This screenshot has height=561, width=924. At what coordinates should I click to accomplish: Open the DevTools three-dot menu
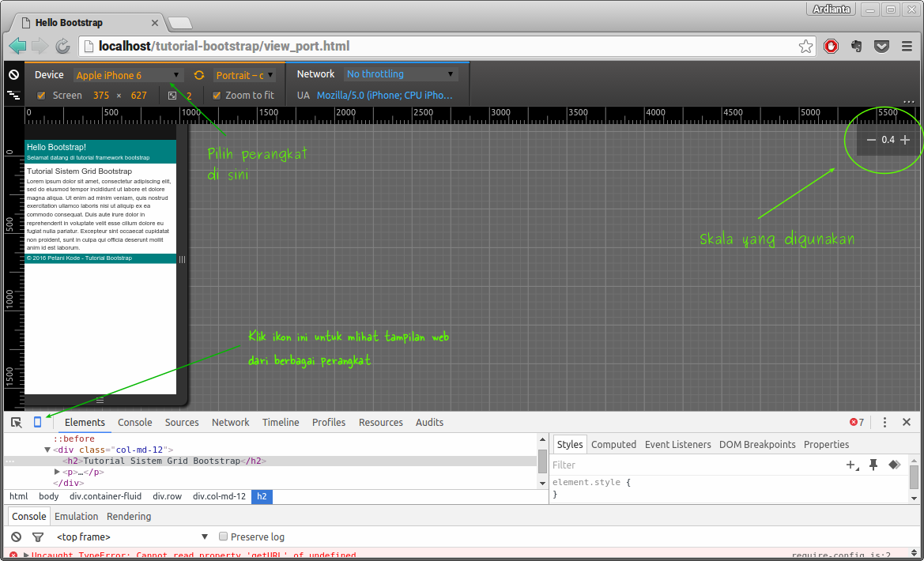884,422
